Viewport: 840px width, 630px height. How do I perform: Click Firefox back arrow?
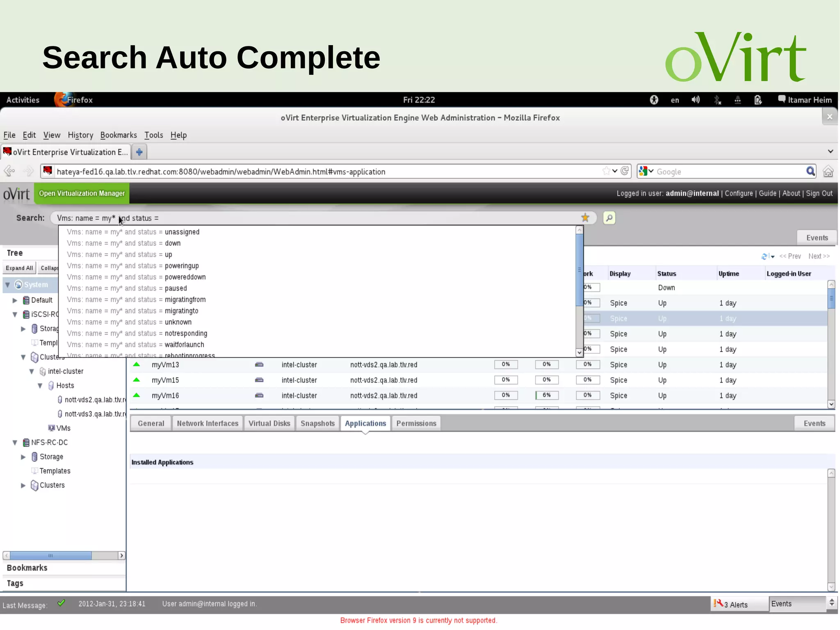coord(9,171)
